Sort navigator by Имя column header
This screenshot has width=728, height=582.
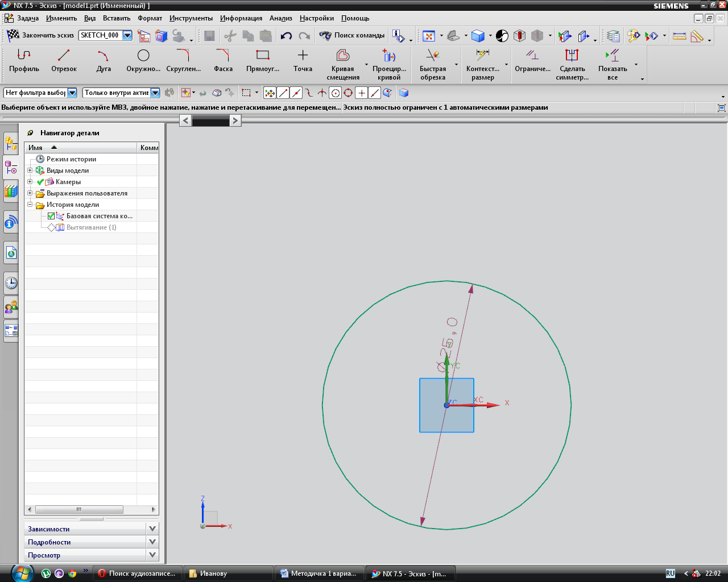pyautogui.click(x=80, y=147)
